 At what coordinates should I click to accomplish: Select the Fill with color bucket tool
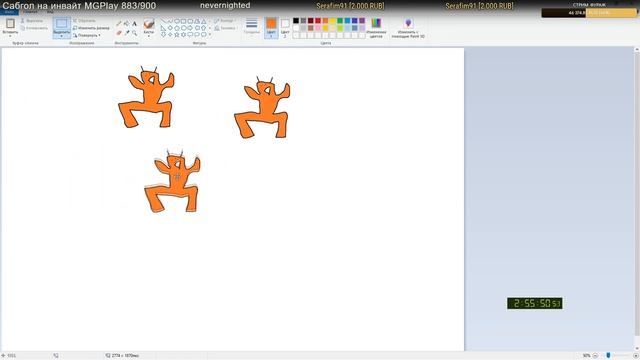click(x=127, y=23)
